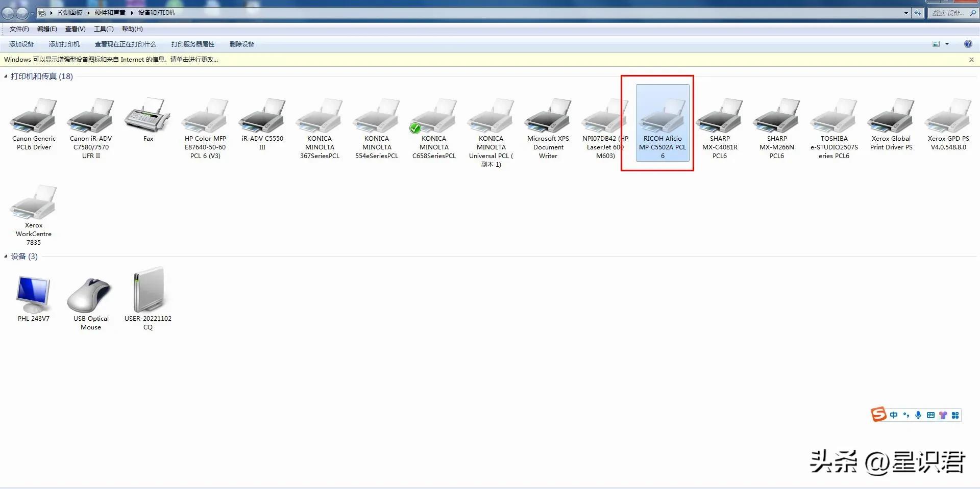The image size is (980, 489).
Task: Collapse the 设备 (3) group
Action: [6, 256]
